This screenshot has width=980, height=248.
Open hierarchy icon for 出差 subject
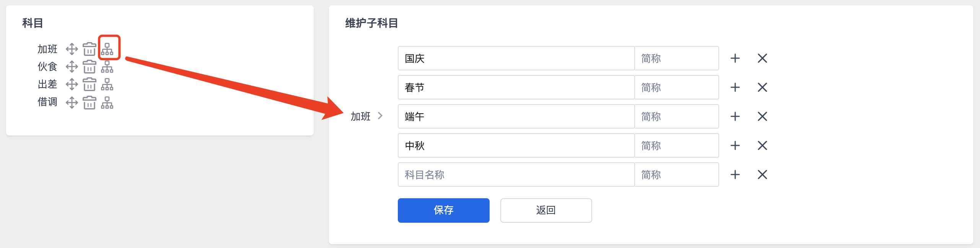(x=107, y=84)
